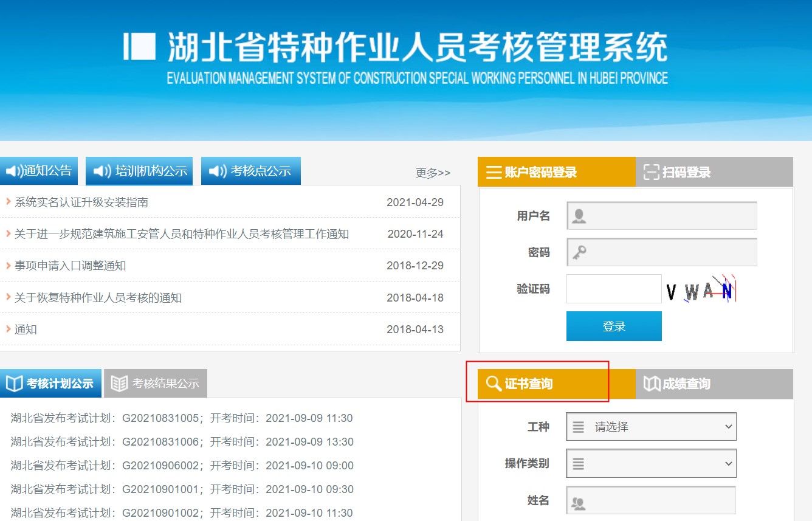Screen dimensions: 812x521
Task: Focus the 用户名 input field
Action: click(x=662, y=216)
